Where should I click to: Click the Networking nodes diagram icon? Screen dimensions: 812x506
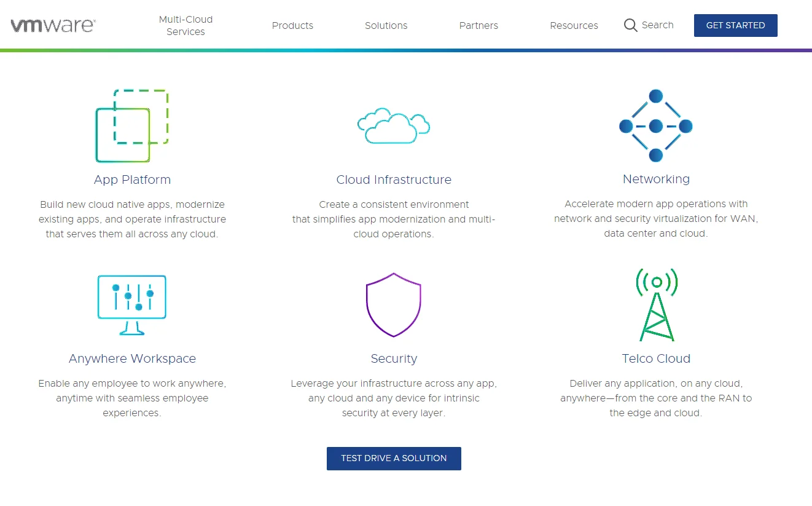tap(656, 125)
